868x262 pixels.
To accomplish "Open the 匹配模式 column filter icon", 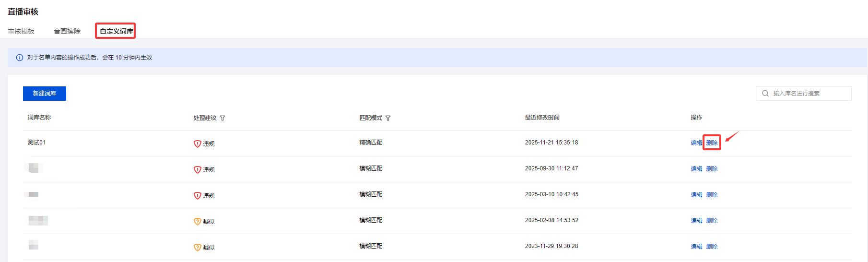I will [x=388, y=118].
